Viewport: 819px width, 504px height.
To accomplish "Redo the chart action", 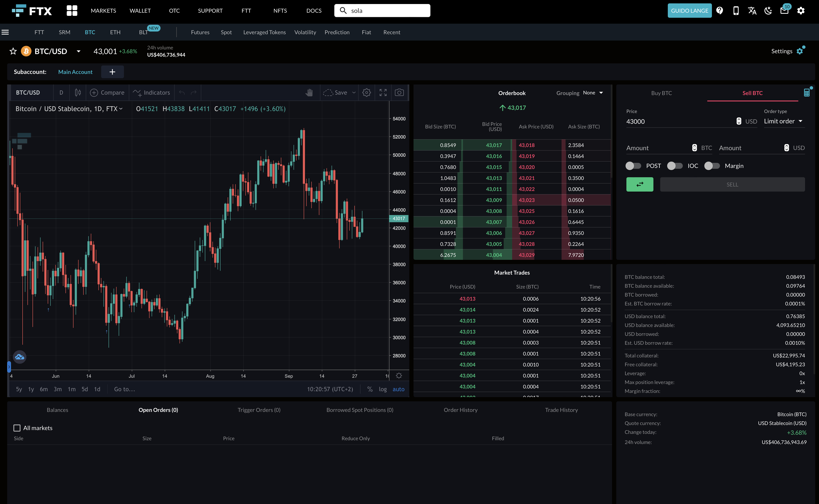I will tap(194, 93).
